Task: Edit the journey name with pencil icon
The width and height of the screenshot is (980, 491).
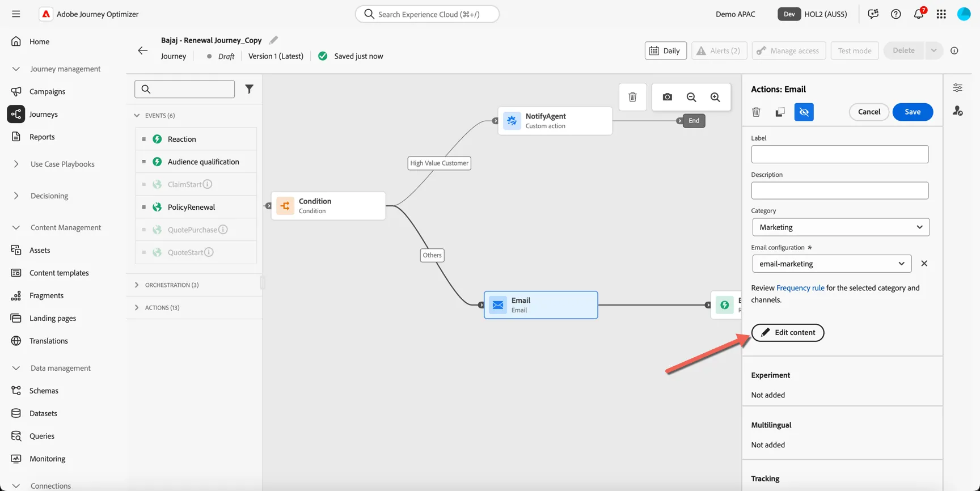Action: coord(274,40)
